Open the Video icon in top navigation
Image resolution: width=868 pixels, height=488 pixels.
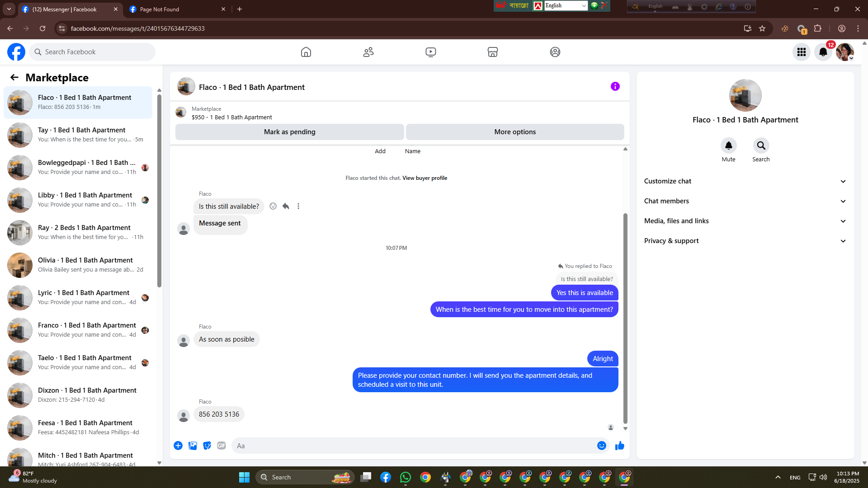point(431,52)
